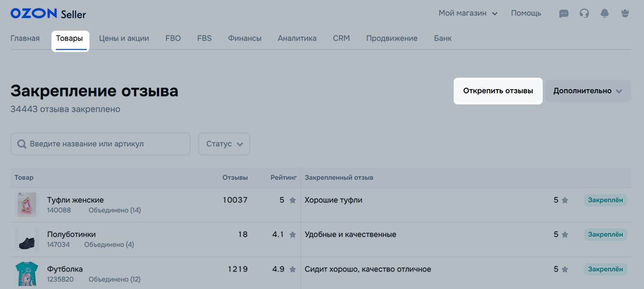Click rating star for Туфли женские

click(x=293, y=200)
